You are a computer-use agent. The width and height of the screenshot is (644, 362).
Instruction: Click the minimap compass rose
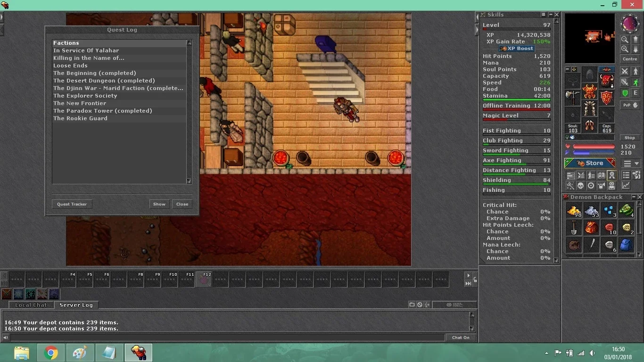[630, 24]
